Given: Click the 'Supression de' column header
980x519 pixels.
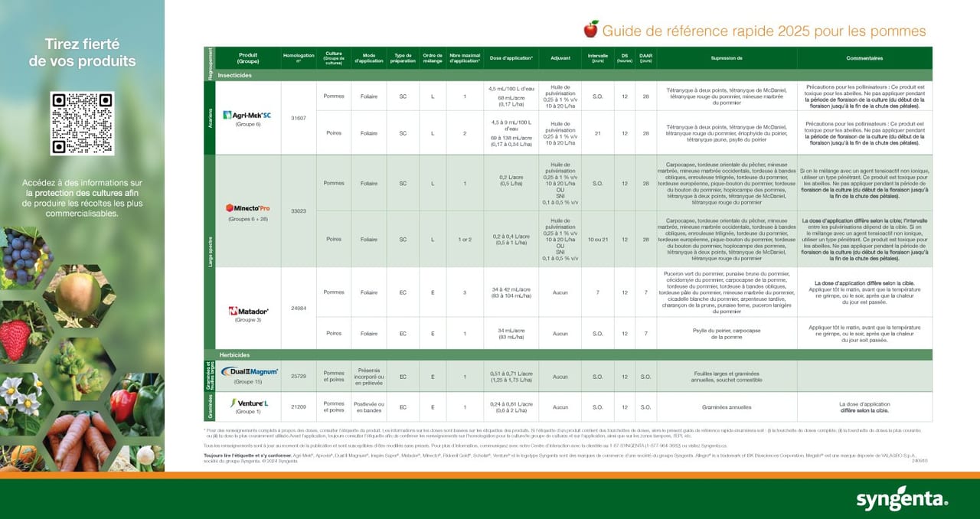Looking at the screenshot, I should click(727, 58).
